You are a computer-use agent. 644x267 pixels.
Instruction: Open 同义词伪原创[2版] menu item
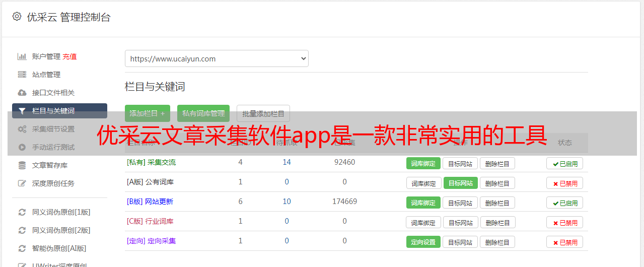coord(61,230)
